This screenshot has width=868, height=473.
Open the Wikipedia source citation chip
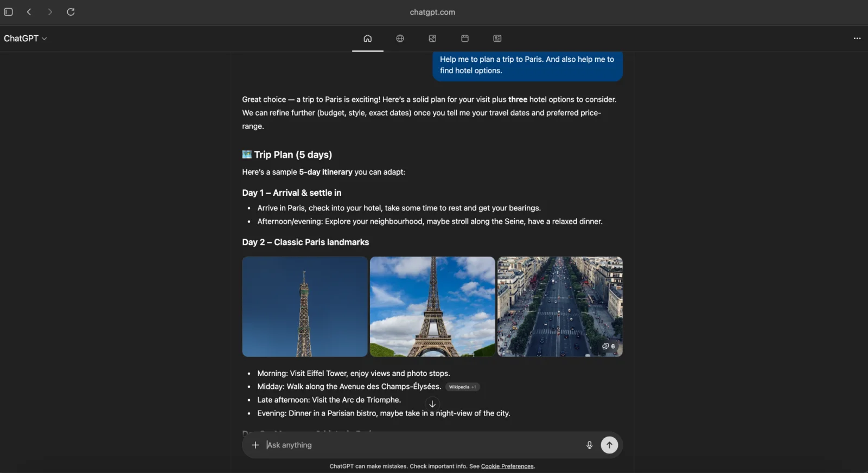(x=463, y=387)
